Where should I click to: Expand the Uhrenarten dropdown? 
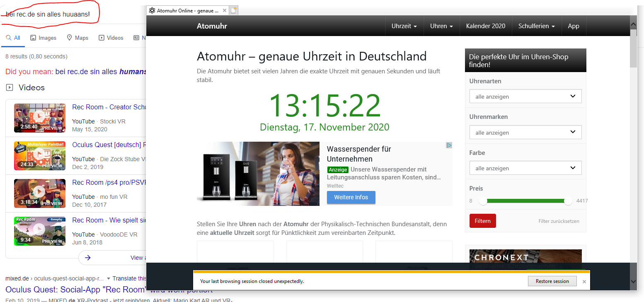tap(525, 97)
